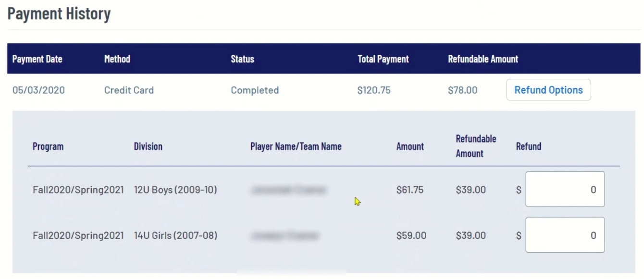This screenshot has height=279, width=644.
Task: Click the $78.00 refundable amount
Action: [x=462, y=90]
